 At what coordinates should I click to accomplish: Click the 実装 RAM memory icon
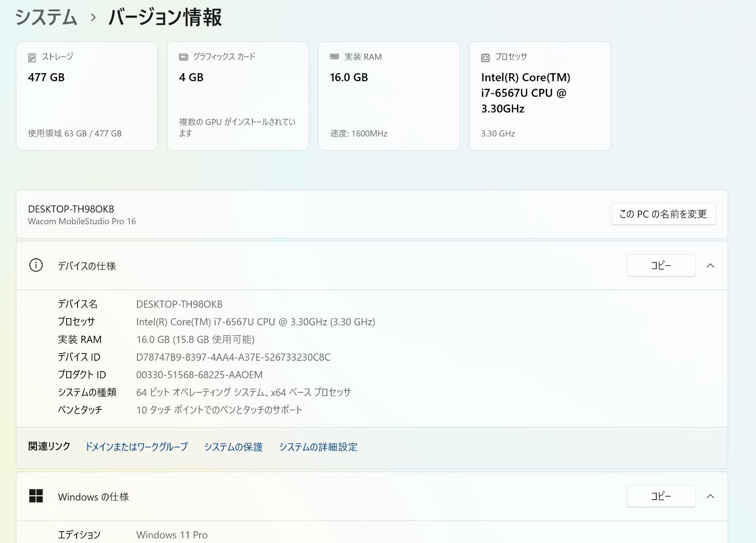pos(334,57)
